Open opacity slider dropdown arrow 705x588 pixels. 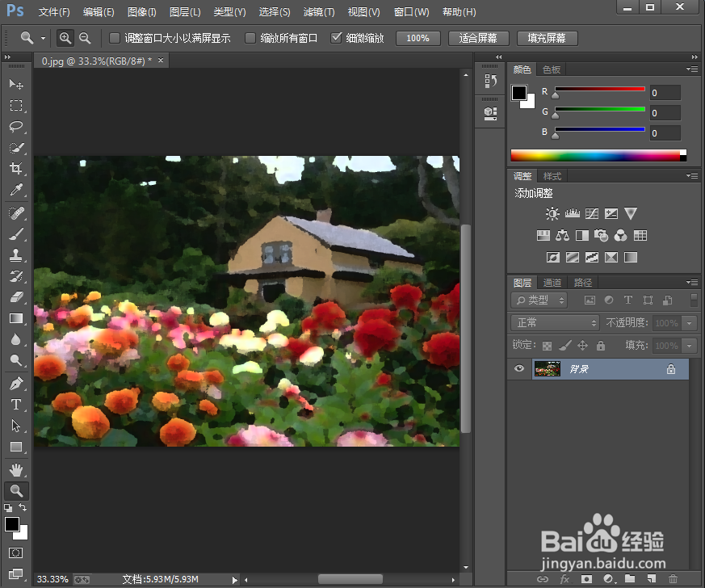[x=690, y=323]
